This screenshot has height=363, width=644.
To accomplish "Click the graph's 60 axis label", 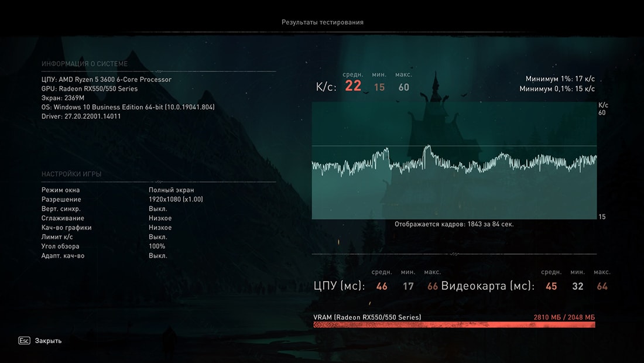I will pos(602,112).
